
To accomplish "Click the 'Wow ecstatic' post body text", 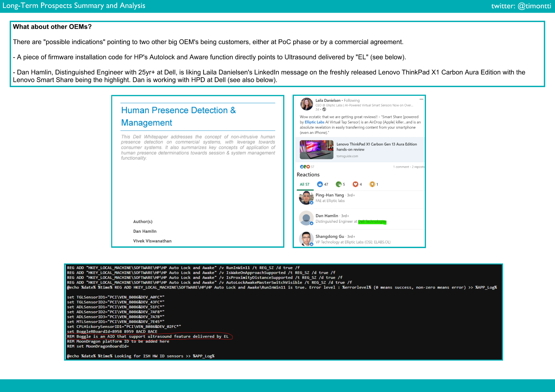I will 360,125.
